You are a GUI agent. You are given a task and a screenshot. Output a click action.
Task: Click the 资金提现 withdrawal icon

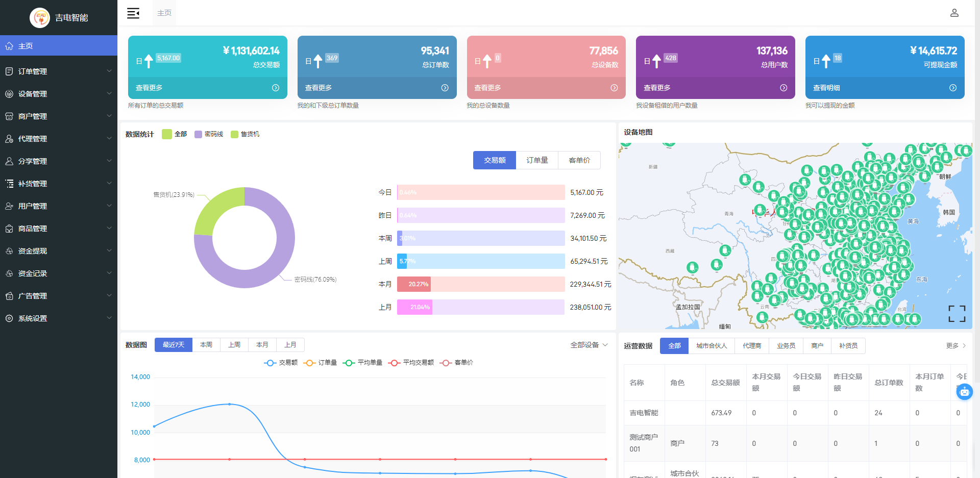(9, 251)
